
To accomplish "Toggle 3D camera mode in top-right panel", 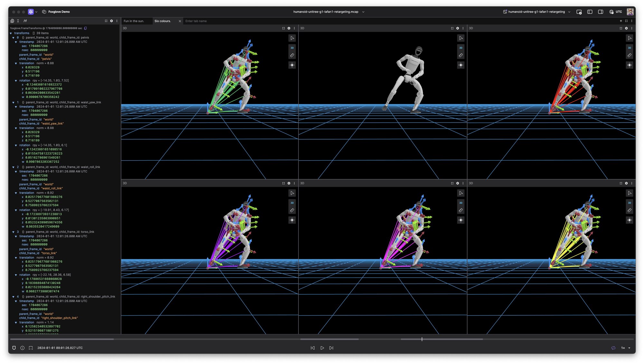I will point(630,48).
